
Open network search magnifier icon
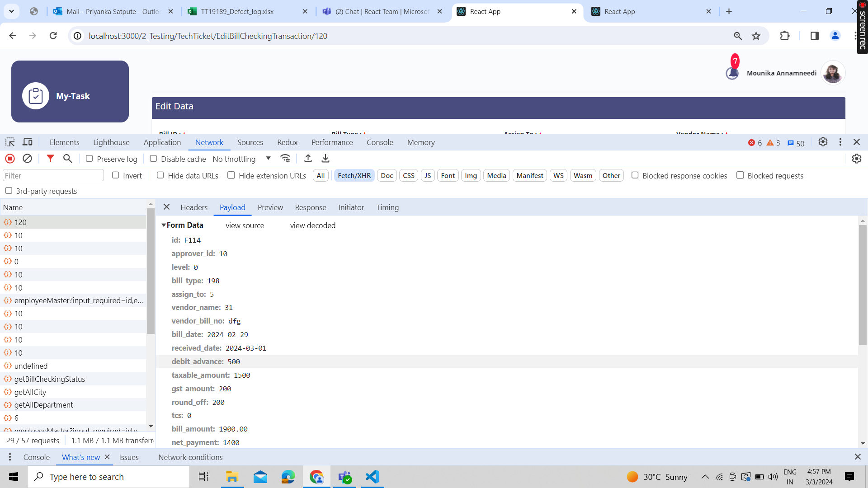pos(68,159)
